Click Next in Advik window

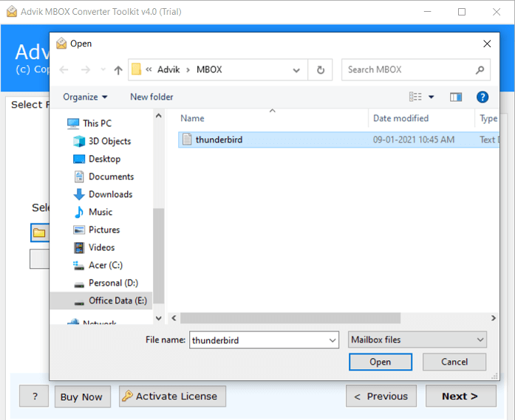[461, 396]
